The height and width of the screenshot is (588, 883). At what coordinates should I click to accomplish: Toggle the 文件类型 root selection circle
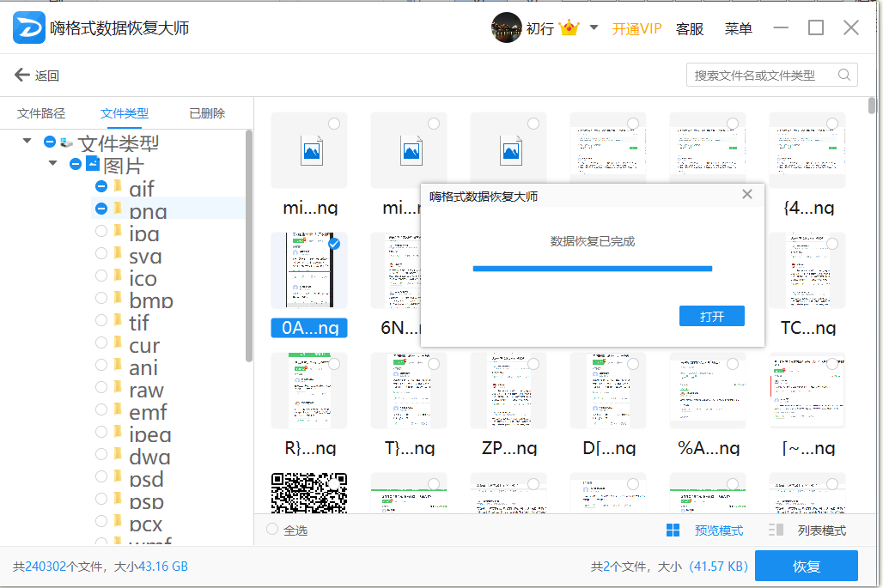[50, 142]
